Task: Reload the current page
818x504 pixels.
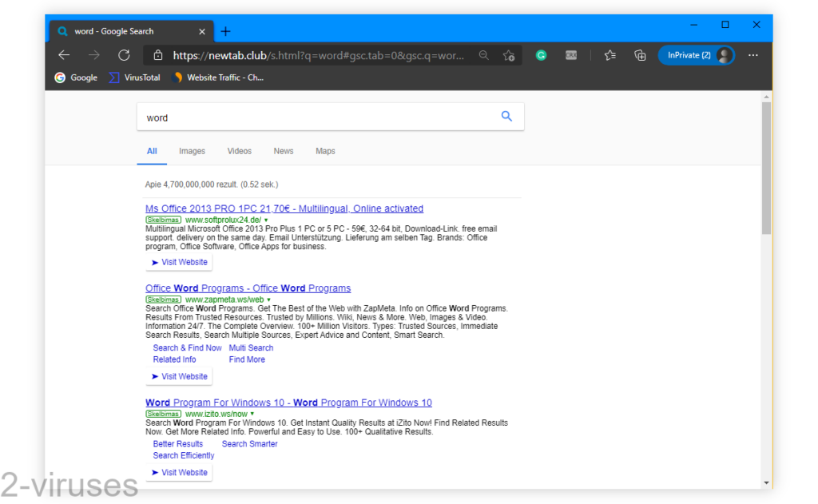Action: pos(124,55)
